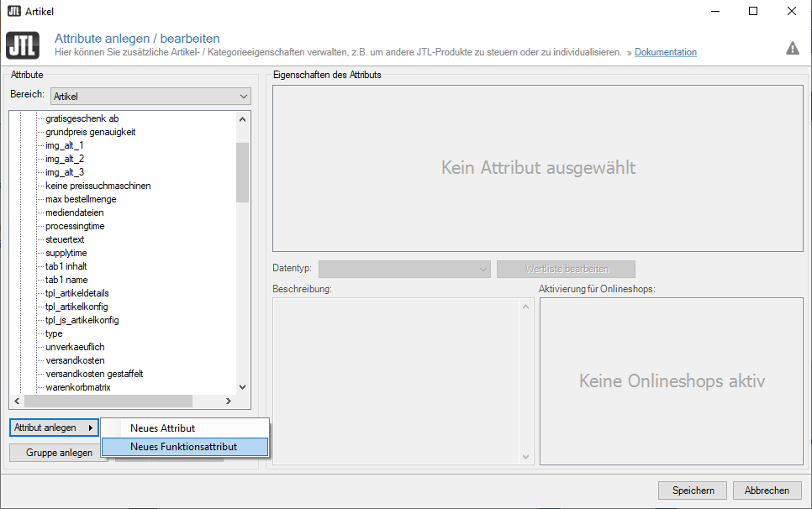Select the gratisgeschenk ab attribute

pos(82,118)
